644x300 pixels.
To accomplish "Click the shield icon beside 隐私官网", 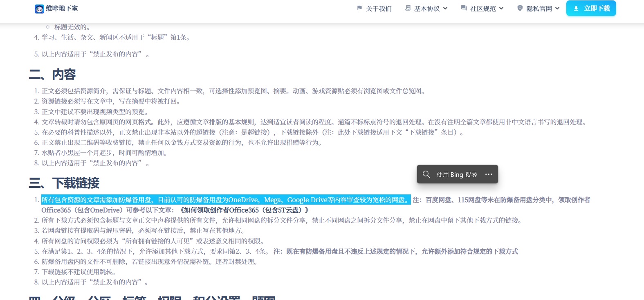I will click(x=520, y=8).
